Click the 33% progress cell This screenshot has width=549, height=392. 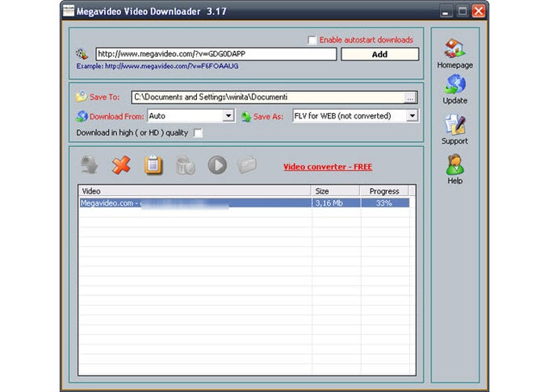tap(385, 202)
